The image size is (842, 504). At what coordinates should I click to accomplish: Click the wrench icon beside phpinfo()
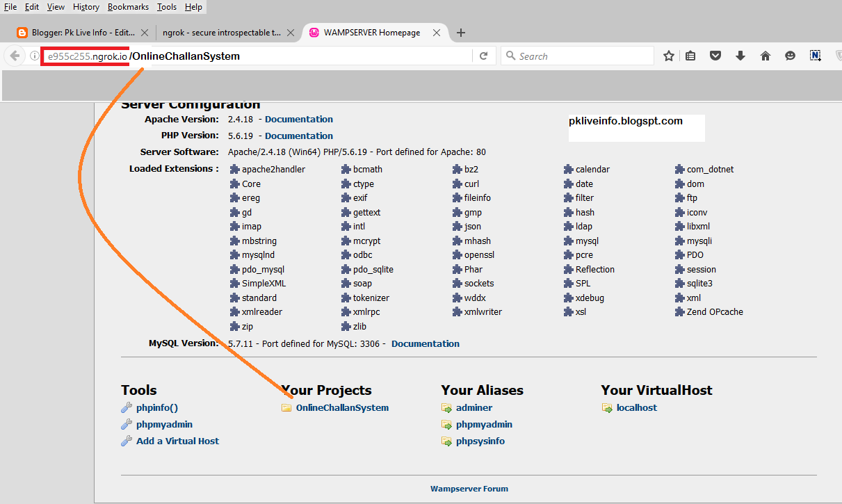click(127, 408)
